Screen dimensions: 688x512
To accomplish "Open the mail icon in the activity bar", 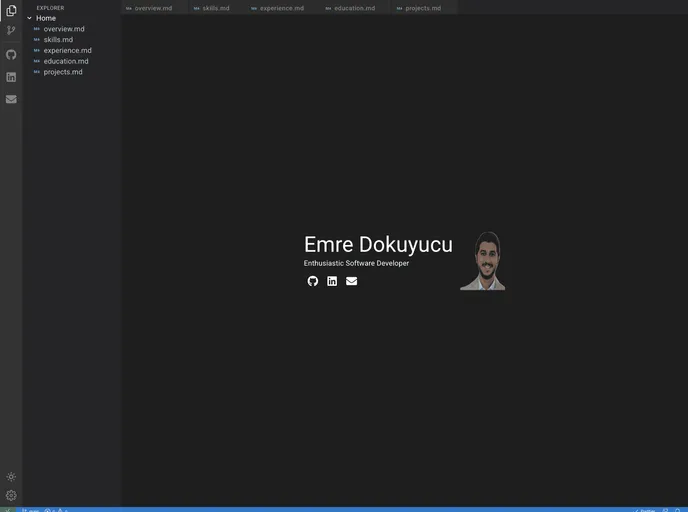I will point(11,99).
